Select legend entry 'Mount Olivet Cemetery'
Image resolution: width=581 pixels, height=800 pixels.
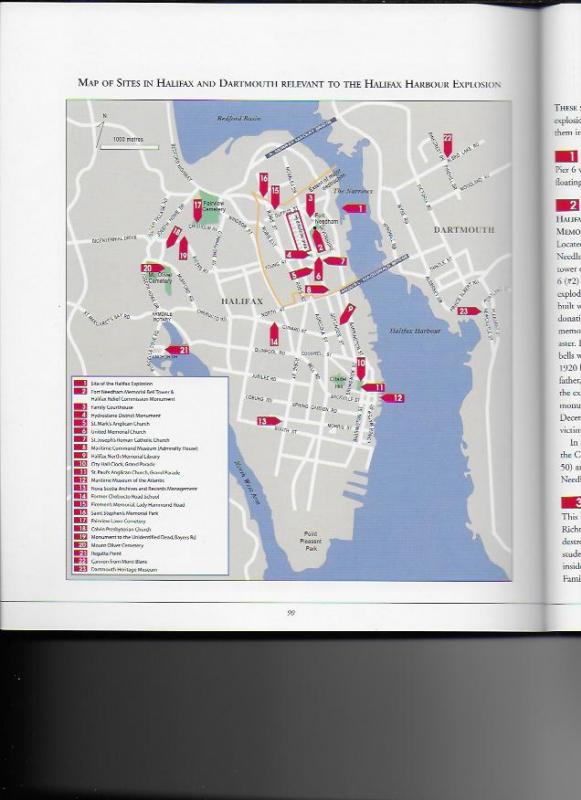(x=109, y=545)
